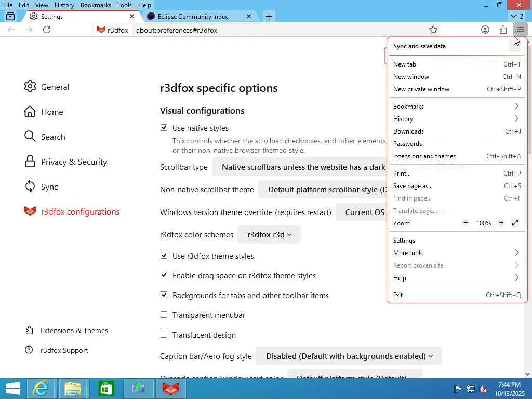The height and width of the screenshot is (399, 532).
Task: Zoom in with the plus button in the menu
Action: pyautogui.click(x=501, y=223)
